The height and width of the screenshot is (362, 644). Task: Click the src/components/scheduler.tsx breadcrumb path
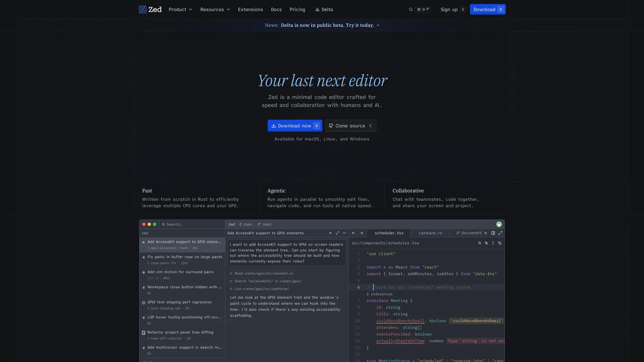pyautogui.click(x=385, y=243)
